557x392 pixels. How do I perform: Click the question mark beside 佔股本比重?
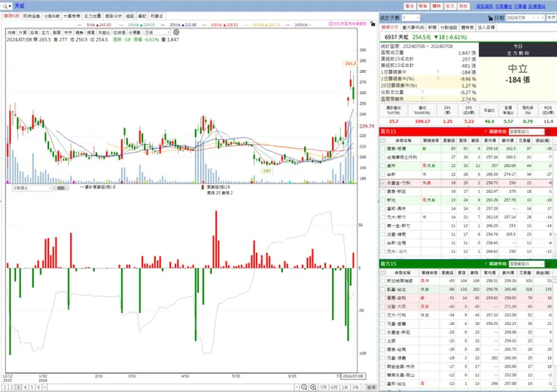(422, 93)
